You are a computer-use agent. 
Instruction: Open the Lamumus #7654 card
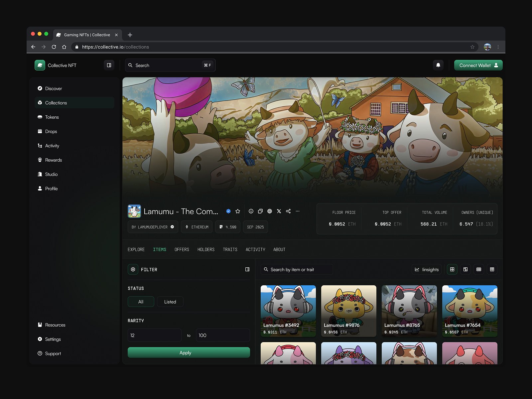(469, 311)
